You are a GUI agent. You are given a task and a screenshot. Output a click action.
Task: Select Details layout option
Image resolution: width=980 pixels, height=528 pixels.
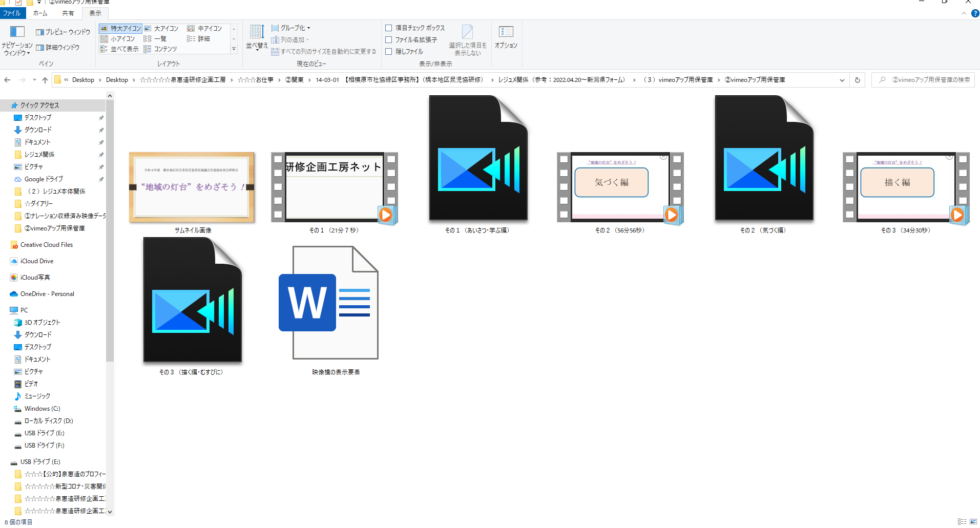click(x=198, y=38)
